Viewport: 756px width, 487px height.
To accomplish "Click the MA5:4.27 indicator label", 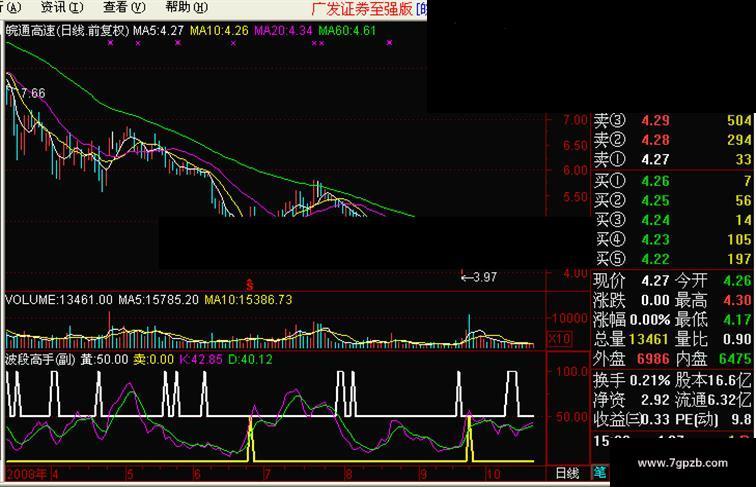I will pos(158,30).
